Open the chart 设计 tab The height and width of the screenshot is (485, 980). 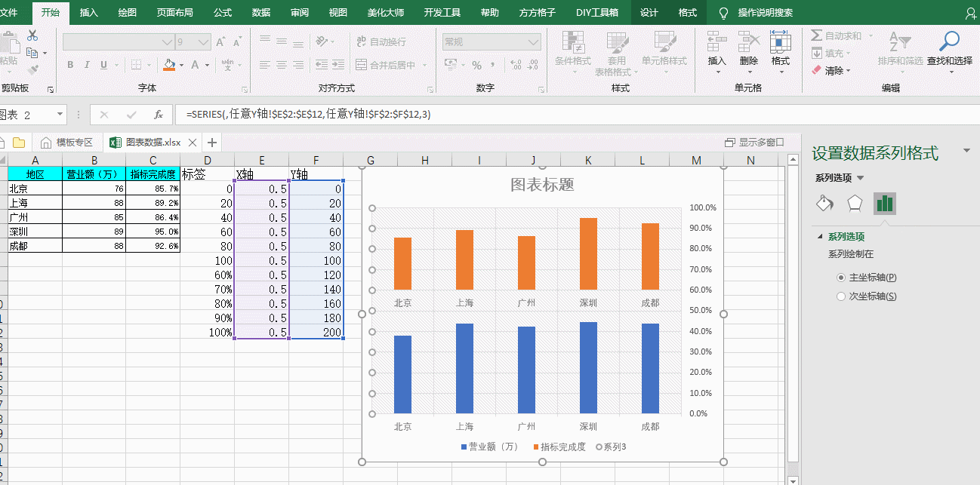point(649,13)
